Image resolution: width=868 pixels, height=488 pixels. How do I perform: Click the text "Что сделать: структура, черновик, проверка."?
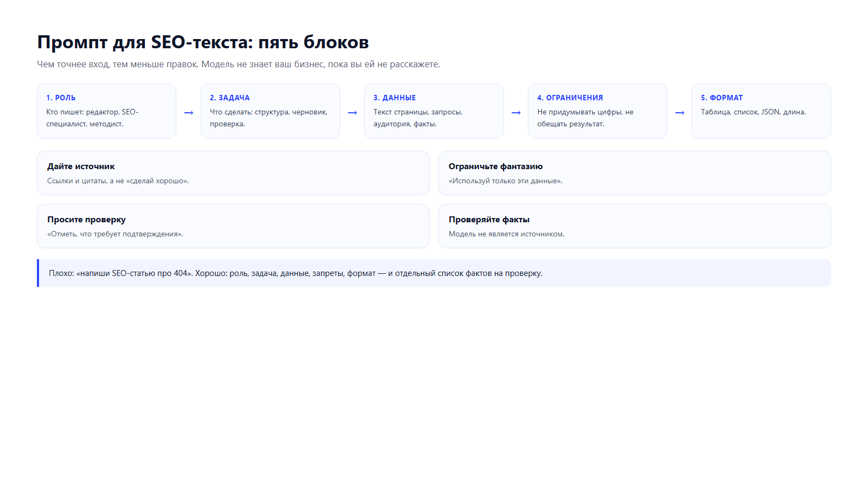(269, 118)
